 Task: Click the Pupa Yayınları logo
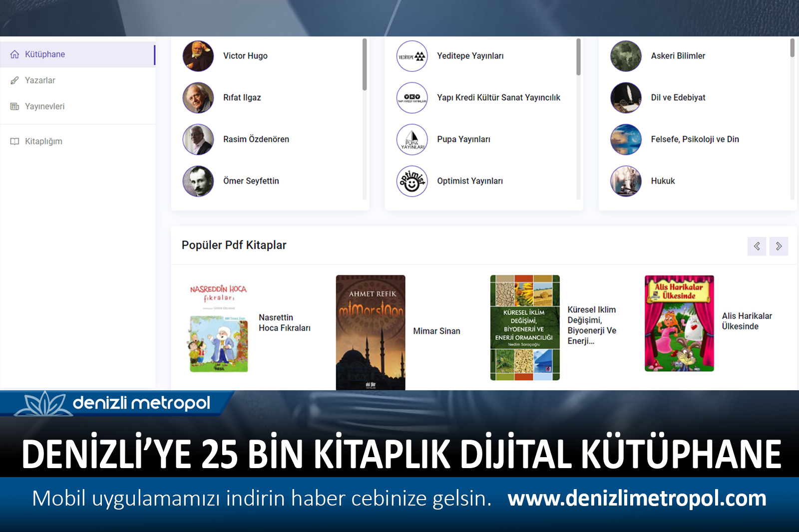(412, 139)
